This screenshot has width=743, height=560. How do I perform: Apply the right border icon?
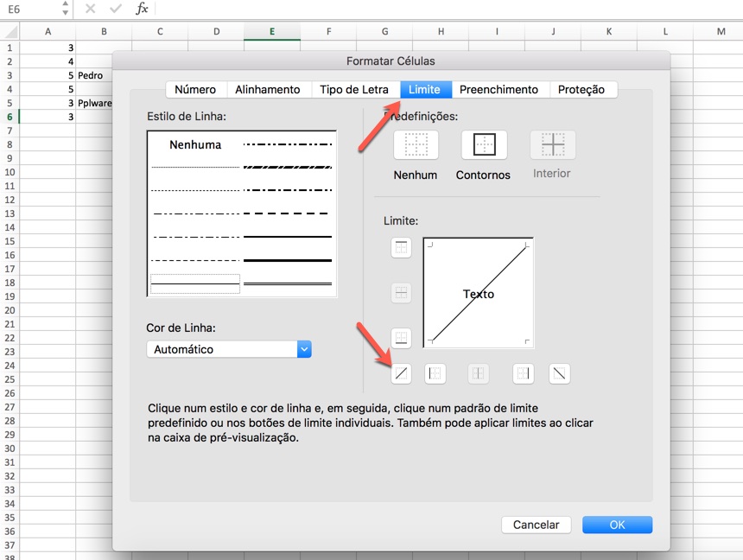[x=522, y=373]
